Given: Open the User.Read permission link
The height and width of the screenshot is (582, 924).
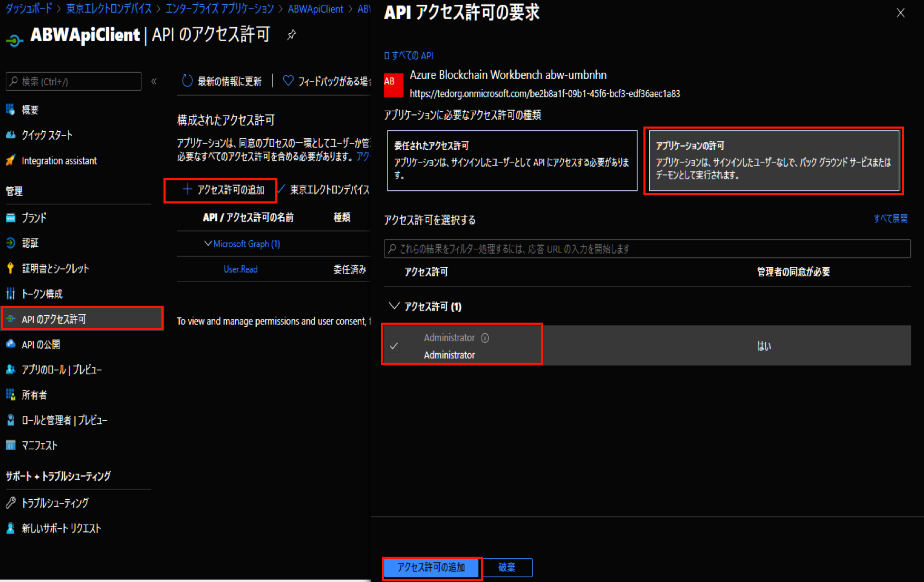Looking at the screenshot, I should [240, 269].
